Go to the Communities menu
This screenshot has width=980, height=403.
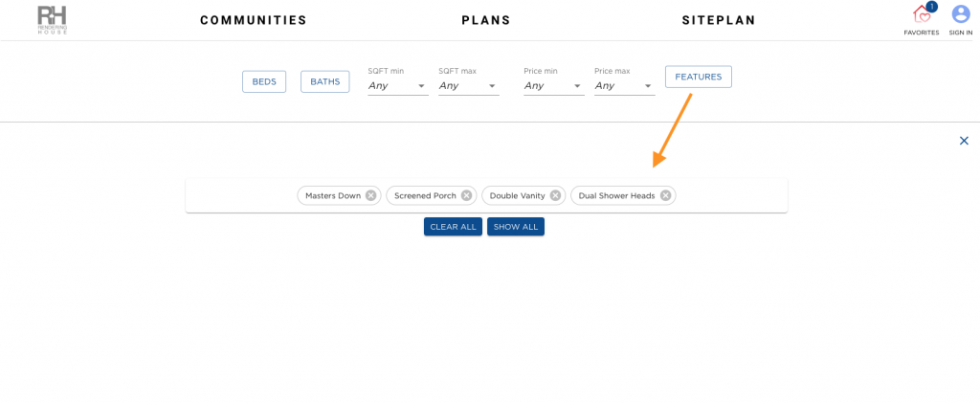(x=254, y=20)
